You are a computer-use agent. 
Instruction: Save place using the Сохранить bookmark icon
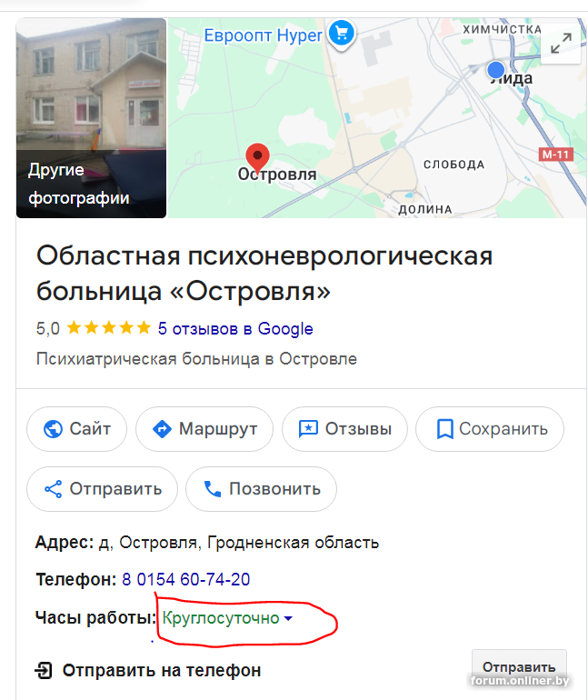[x=444, y=429]
